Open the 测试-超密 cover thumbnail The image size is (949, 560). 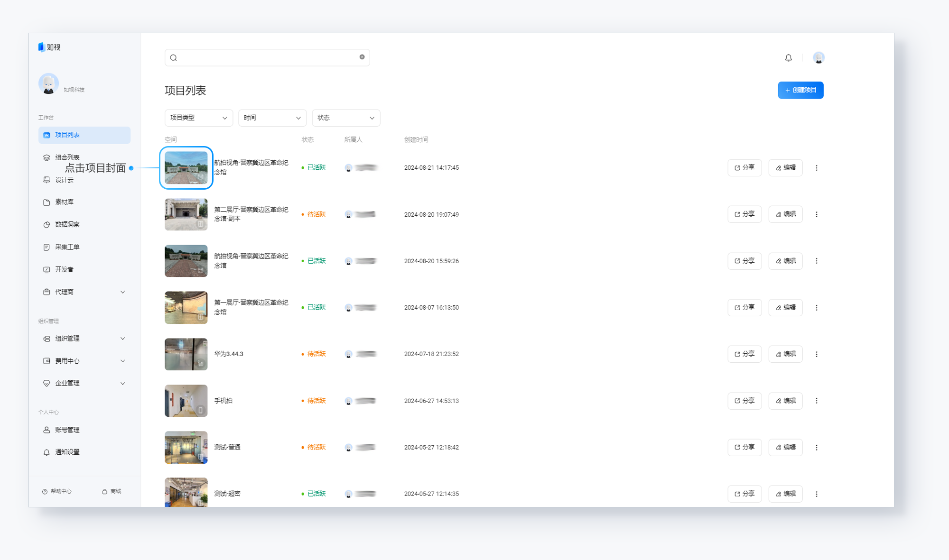(186, 492)
